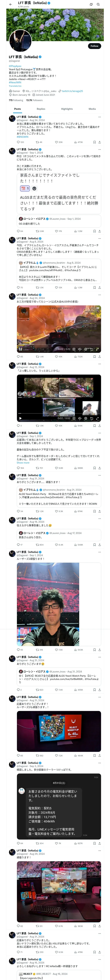The image size is (110, 980).
Task: Open more options on the first post
Action: (99, 117)
